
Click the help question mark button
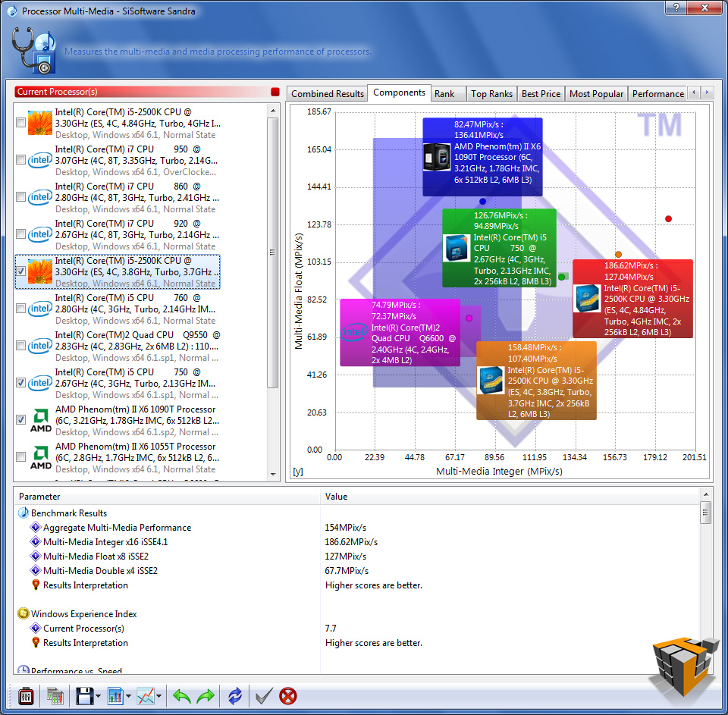tap(676, 8)
